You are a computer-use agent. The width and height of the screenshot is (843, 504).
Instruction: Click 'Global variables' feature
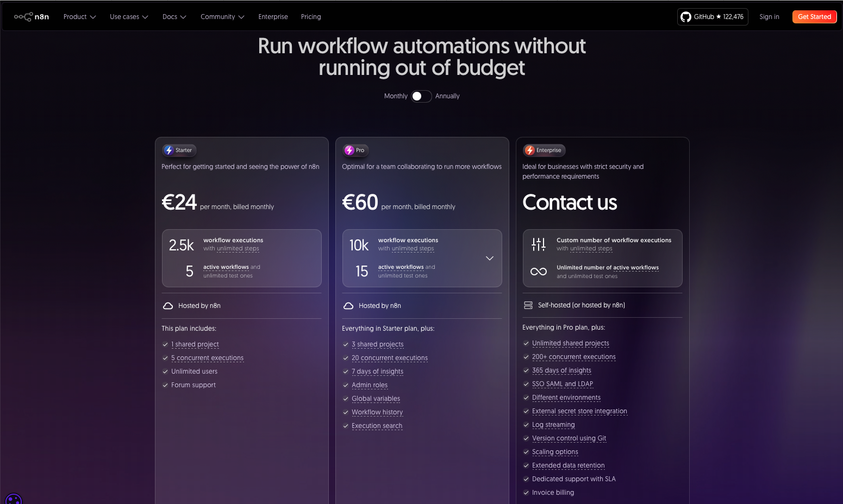click(x=376, y=399)
